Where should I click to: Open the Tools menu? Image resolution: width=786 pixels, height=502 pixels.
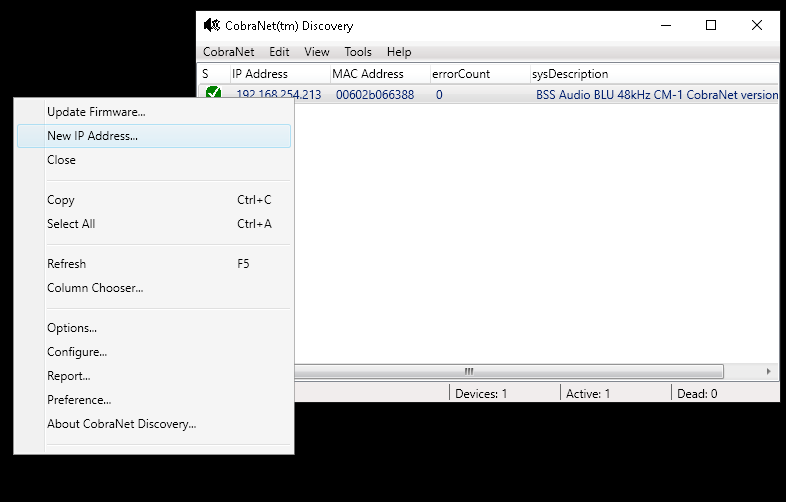[358, 52]
